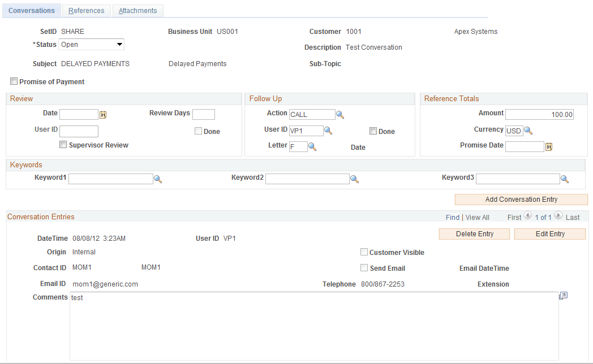The height and width of the screenshot is (364, 593).
Task: Look up the Currency code
Action: click(528, 130)
